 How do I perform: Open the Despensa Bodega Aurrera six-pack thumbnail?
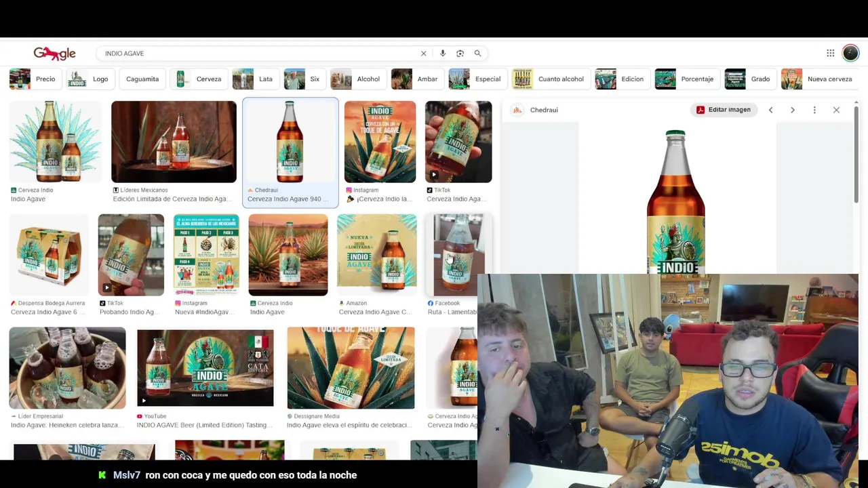49,255
